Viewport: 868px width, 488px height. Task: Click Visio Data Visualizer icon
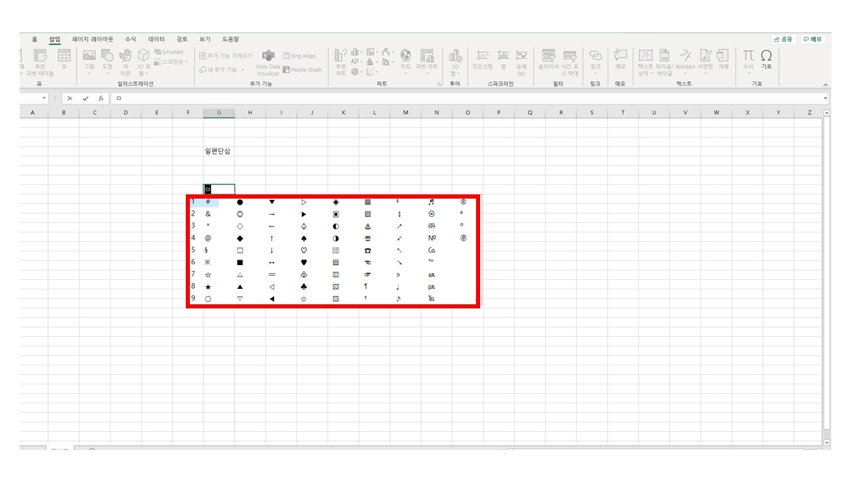click(x=268, y=62)
